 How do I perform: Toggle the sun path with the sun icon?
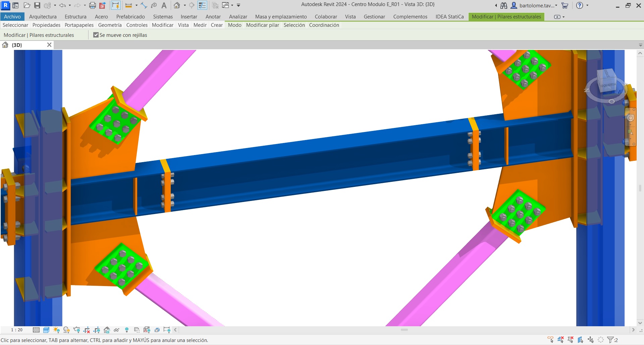point(56,330)
